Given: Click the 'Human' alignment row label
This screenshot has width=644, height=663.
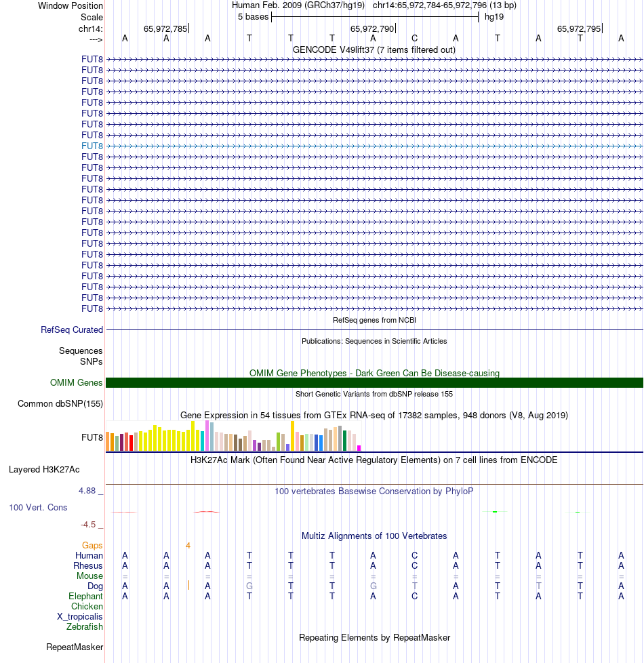Looking at the screenshot, I should (x=89, y=556).
